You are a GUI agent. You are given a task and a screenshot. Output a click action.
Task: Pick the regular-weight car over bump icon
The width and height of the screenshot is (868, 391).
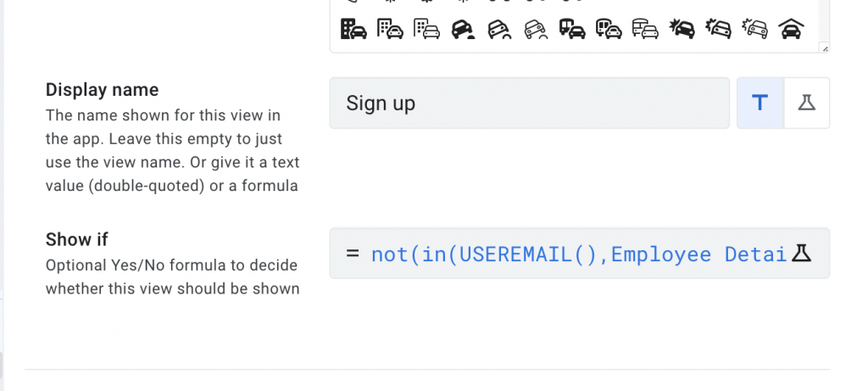point(499,29)
